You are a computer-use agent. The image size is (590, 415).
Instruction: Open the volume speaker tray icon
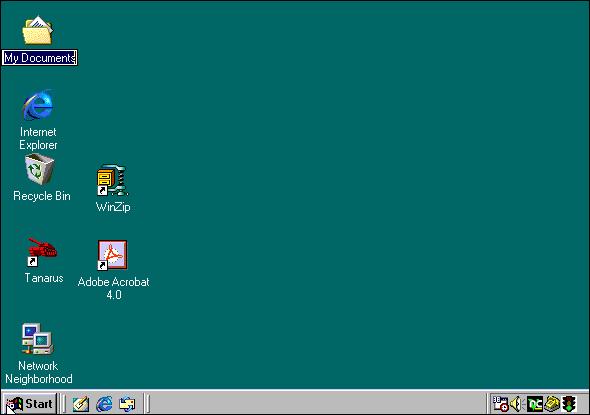[x=516, y=404]
